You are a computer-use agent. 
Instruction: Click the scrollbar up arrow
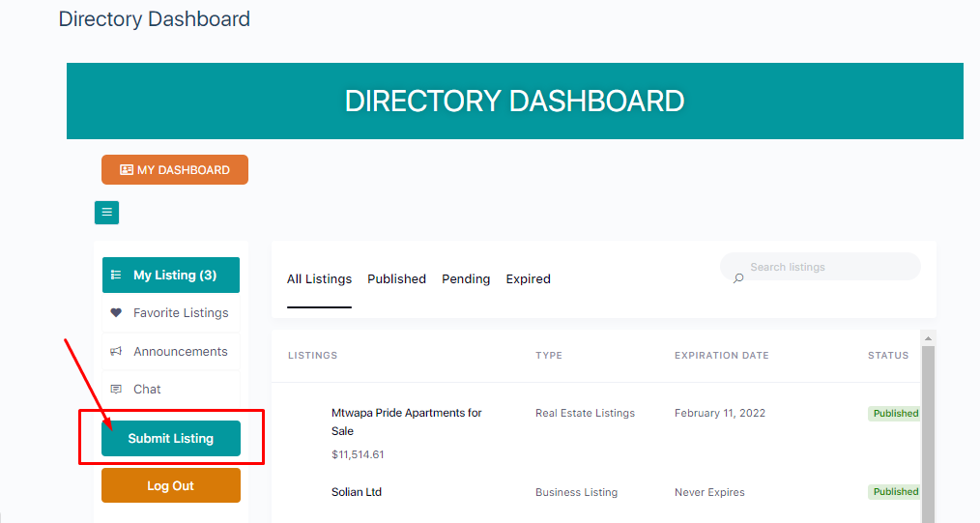(928, 338)
